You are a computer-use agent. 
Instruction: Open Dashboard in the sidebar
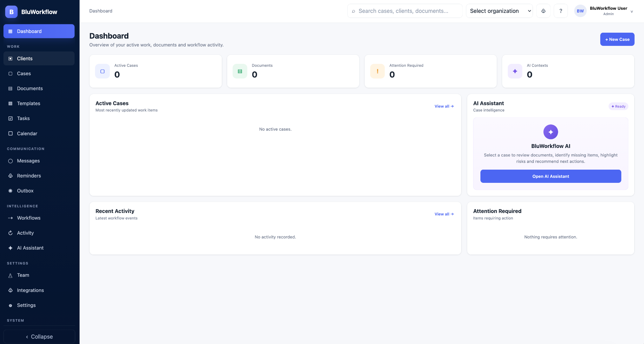39,31
